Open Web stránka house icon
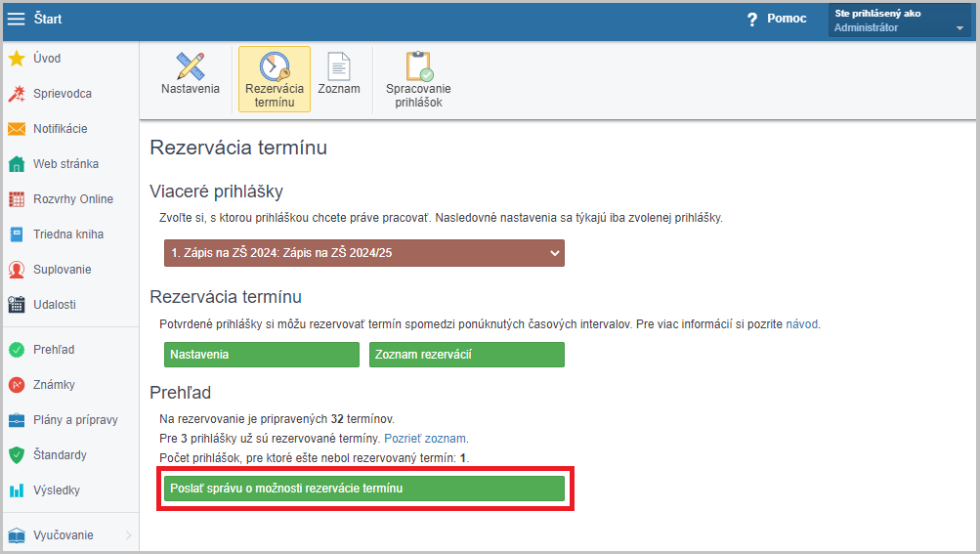This screenshot has height=554, width=980. pyautogui.click(x=17, y=164)
